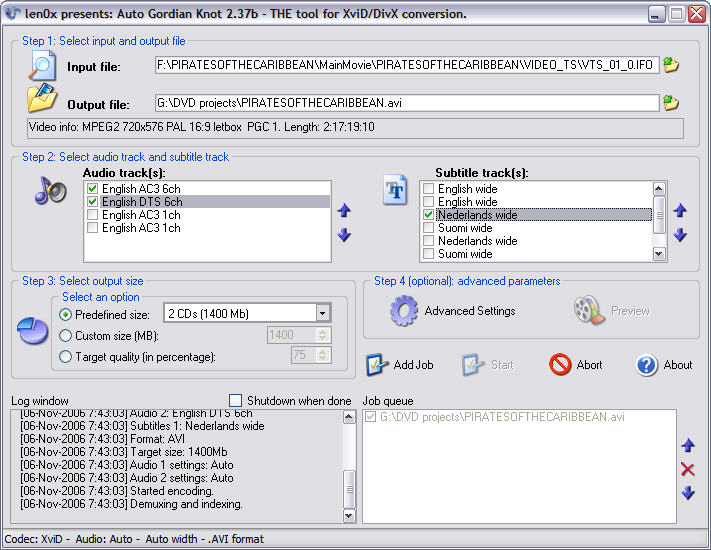Click log window scroll down arrow
This screenshot has height=550, width=711.
click(x=349, y=516)
